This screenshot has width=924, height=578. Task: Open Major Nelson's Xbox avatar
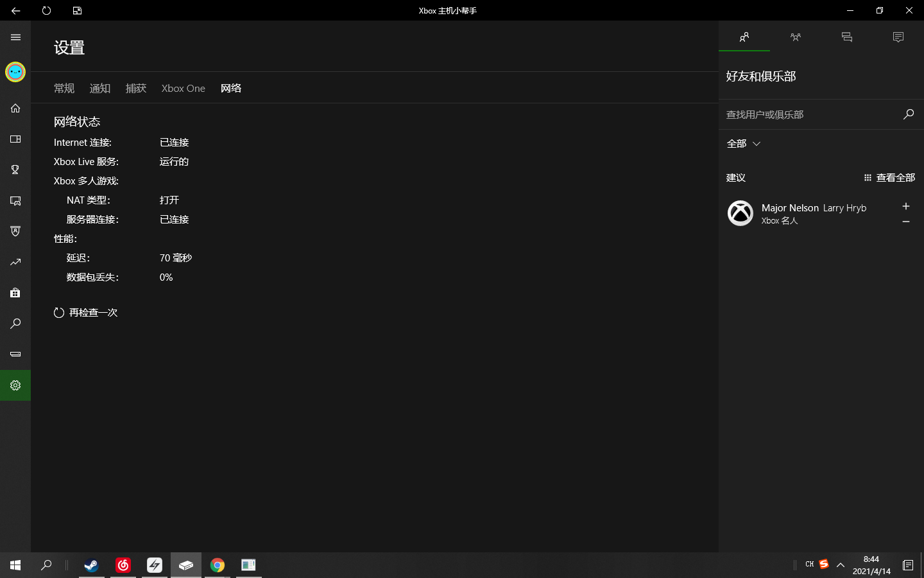coord(740,213)
